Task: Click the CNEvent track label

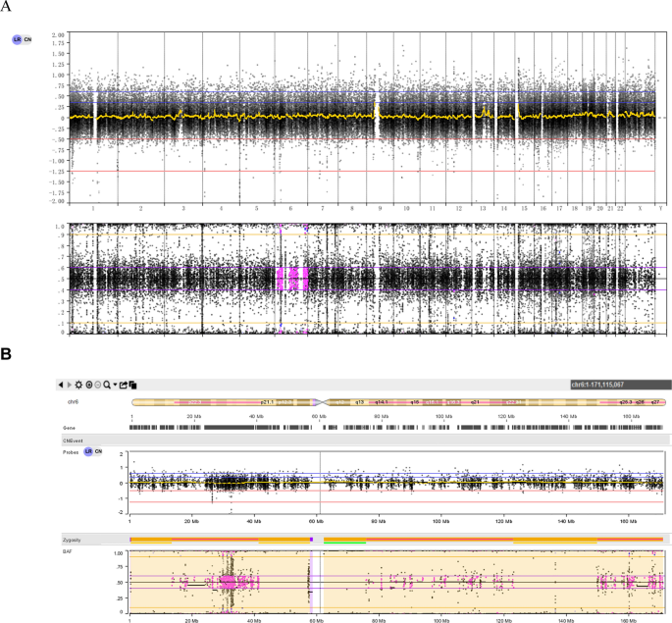Action: click(x=73, y=441)
